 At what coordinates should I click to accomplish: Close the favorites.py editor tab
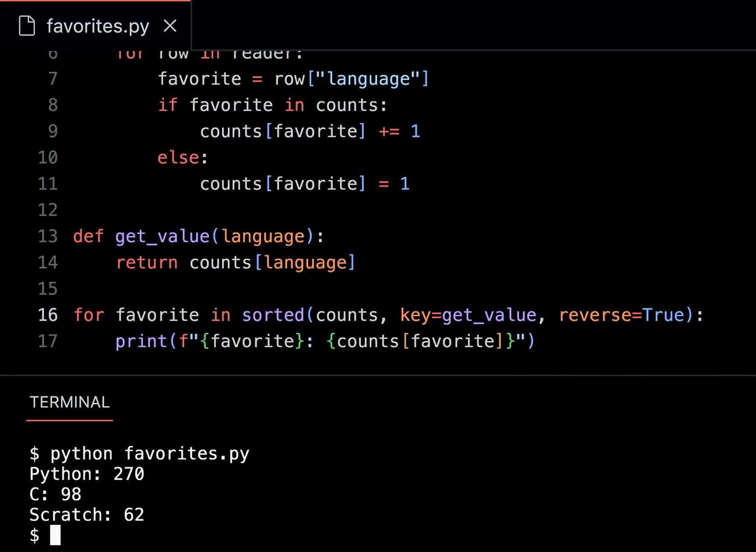point(170,26)
